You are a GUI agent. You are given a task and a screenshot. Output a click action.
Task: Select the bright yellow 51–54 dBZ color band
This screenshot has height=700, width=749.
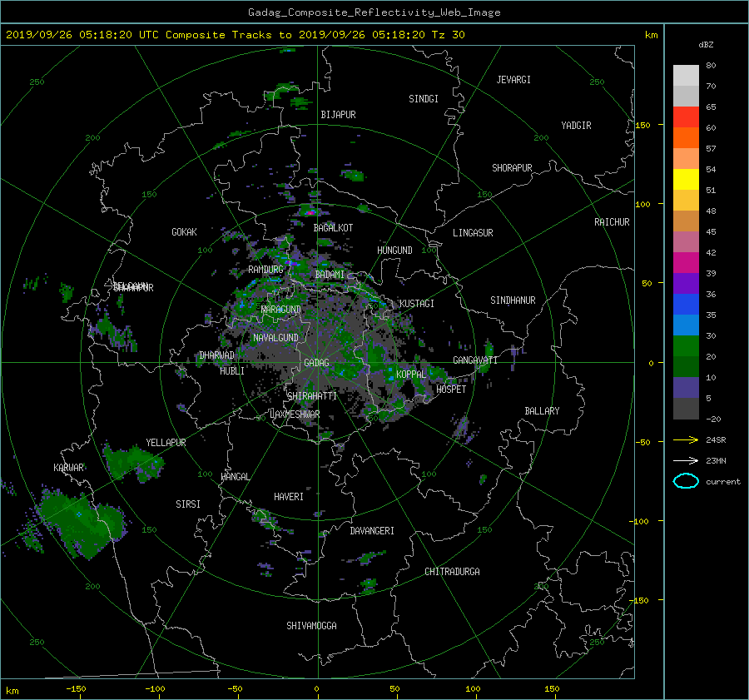tap(686, 179)
